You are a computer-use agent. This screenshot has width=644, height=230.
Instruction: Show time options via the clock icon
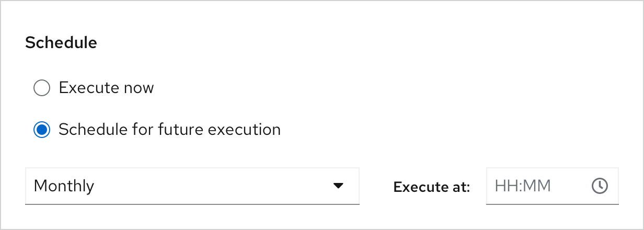coord(600,186)
